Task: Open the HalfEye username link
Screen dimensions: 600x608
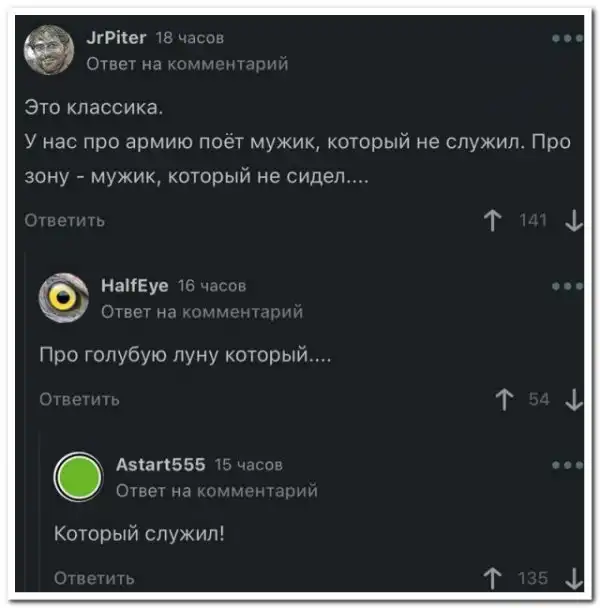Action: (x=135, y=286)
